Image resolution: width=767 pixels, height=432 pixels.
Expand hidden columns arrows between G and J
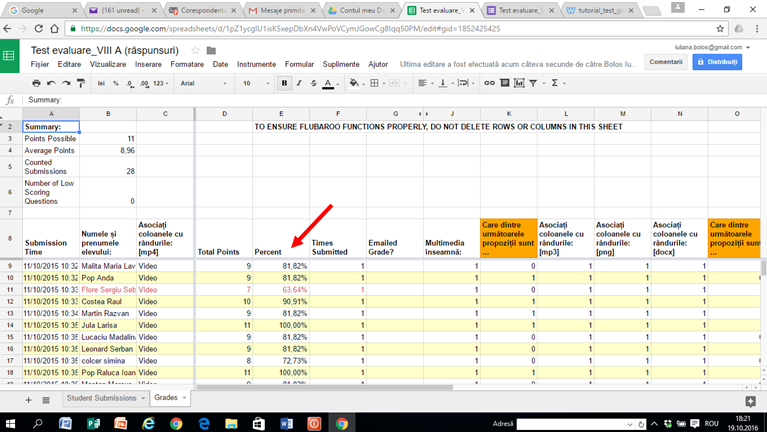pos(424,114)
